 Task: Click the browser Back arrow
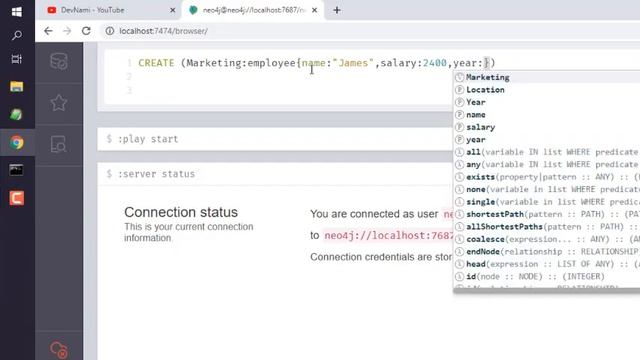pos(48,31)
